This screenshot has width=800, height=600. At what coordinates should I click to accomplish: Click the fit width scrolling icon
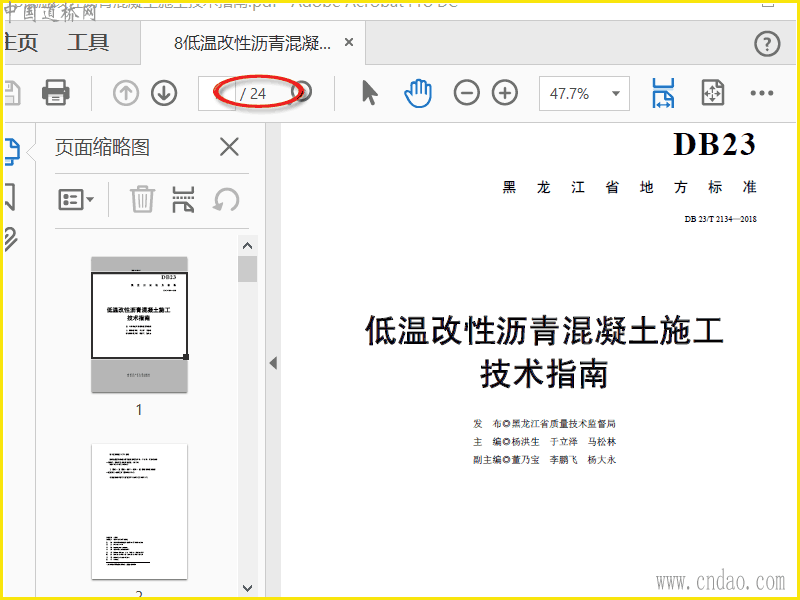click(x=663, y=93)
